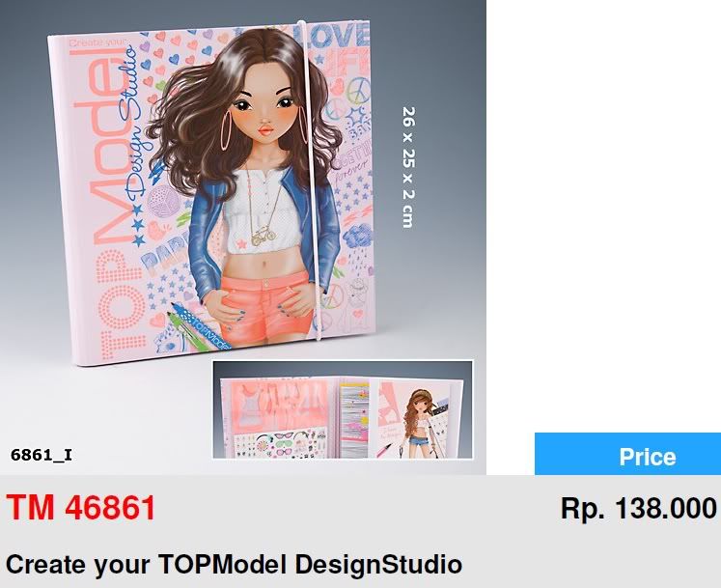Click the pink hoop earring on model
Image resolution: width=721 pixels, height=588 pixels.
pyautogui.click(x=226, y=130)
